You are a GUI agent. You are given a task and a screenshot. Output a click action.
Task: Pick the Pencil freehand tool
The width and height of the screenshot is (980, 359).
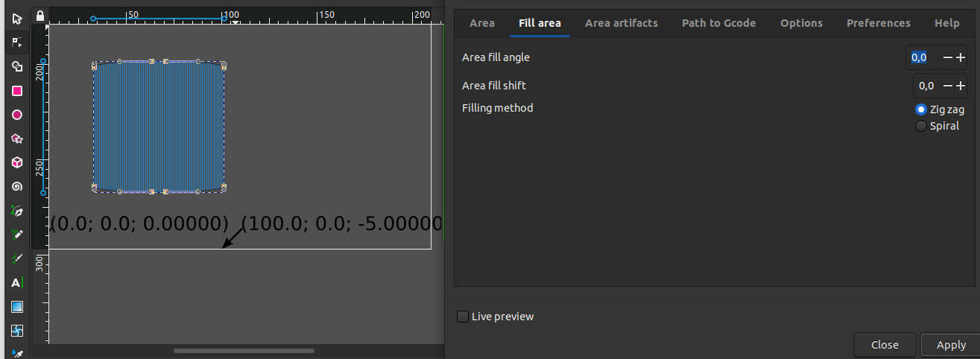tap(16, 235)
